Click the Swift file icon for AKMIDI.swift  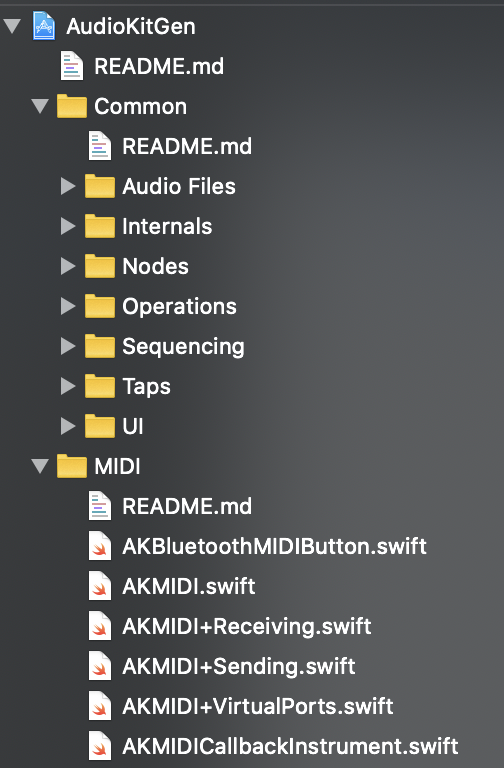(100, 586)
